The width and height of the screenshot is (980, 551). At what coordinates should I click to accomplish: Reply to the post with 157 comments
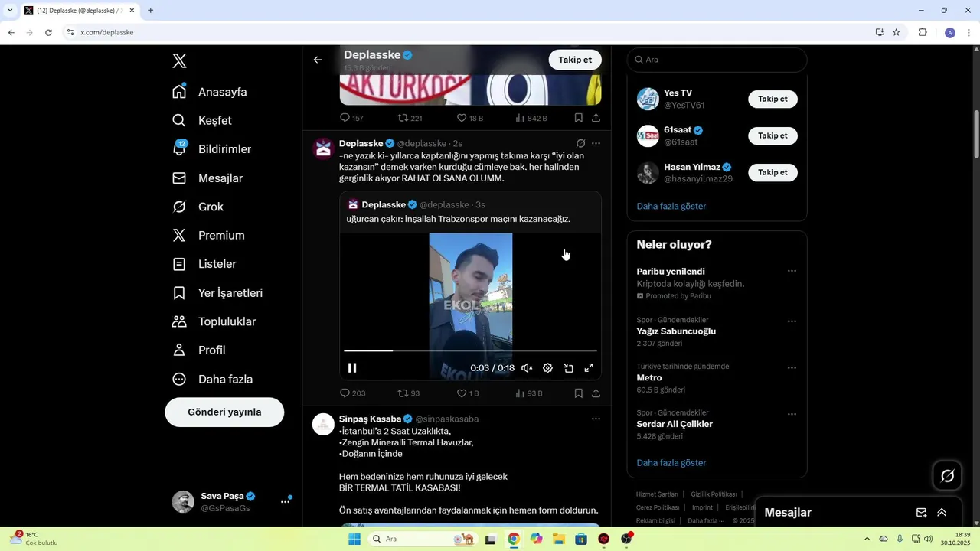351,118
